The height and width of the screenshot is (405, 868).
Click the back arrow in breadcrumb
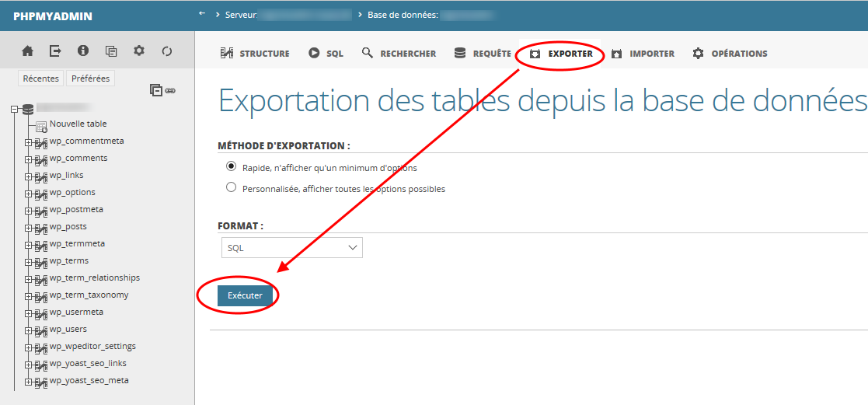(202, 13)
